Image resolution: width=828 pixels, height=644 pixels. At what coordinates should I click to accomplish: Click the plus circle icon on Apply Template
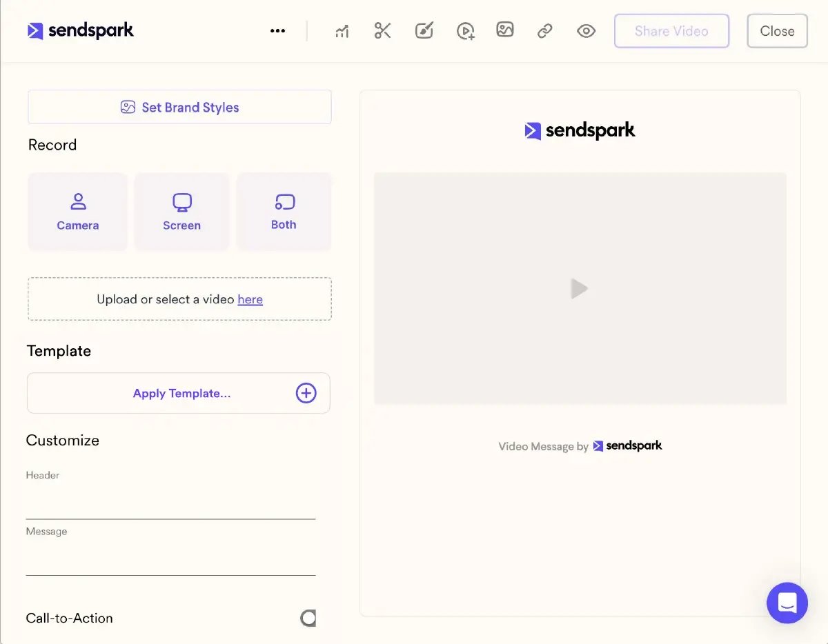click(x=306, y=393)
